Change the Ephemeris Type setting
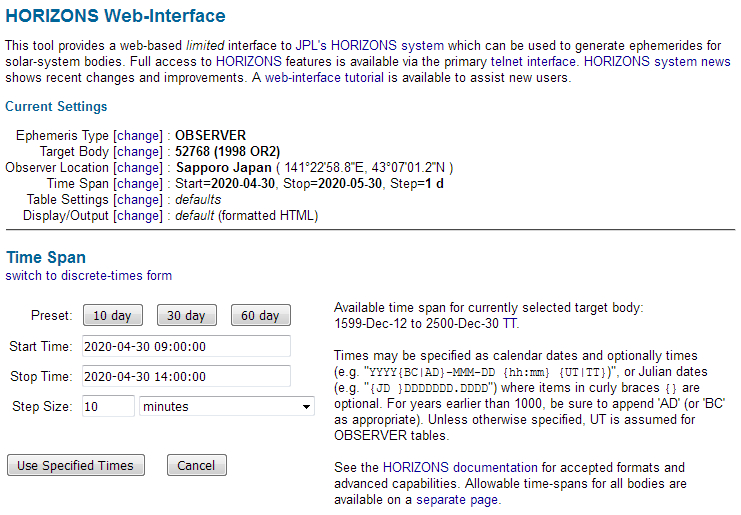 138,136
